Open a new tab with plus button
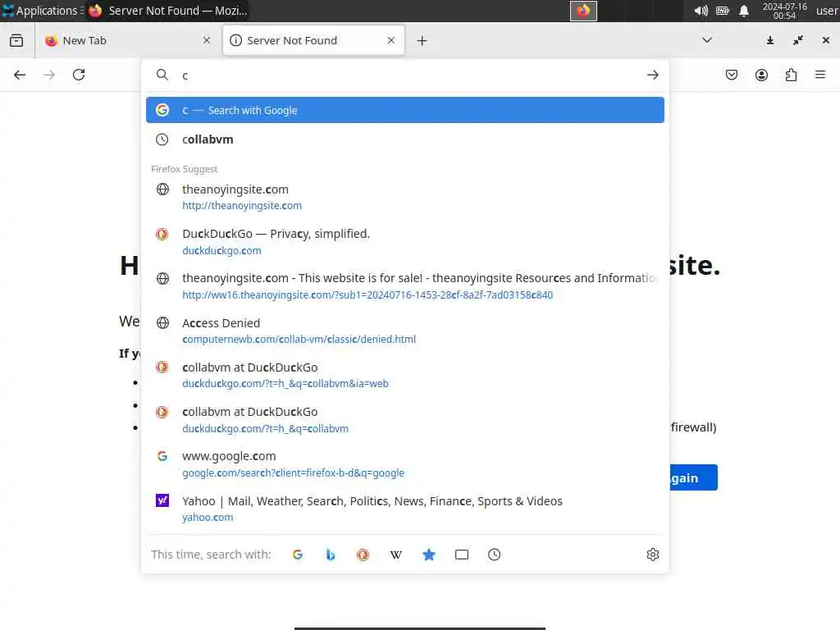This screenshot has height=630, width=840. 422,41
